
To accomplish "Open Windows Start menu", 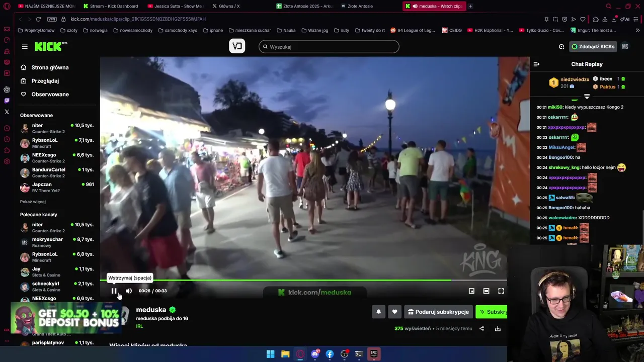I will pos(270,354).
